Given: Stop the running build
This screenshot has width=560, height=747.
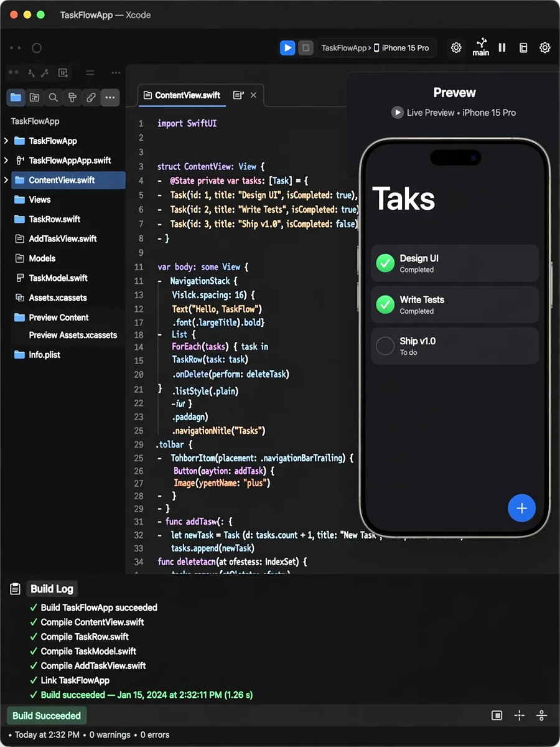Looking at the screenshot, I should click(306, 48).
